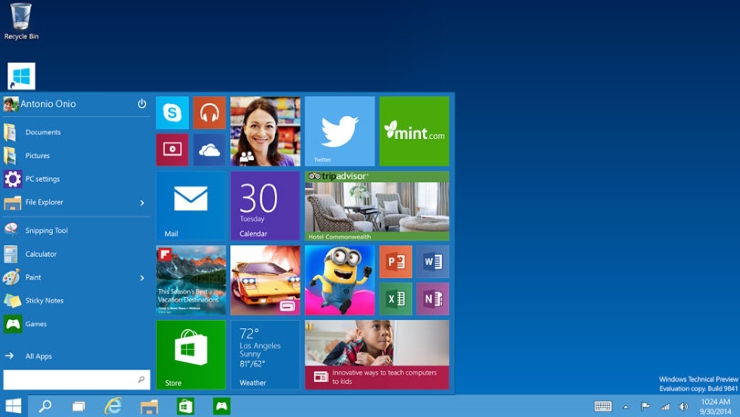This screenshot has height=417, width=740.
Task: Open the PowerPoint tile
Action: (395, 262)
